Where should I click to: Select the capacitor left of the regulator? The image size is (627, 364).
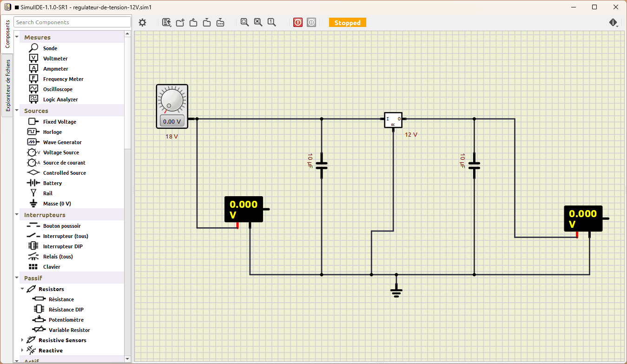(322, 165)
